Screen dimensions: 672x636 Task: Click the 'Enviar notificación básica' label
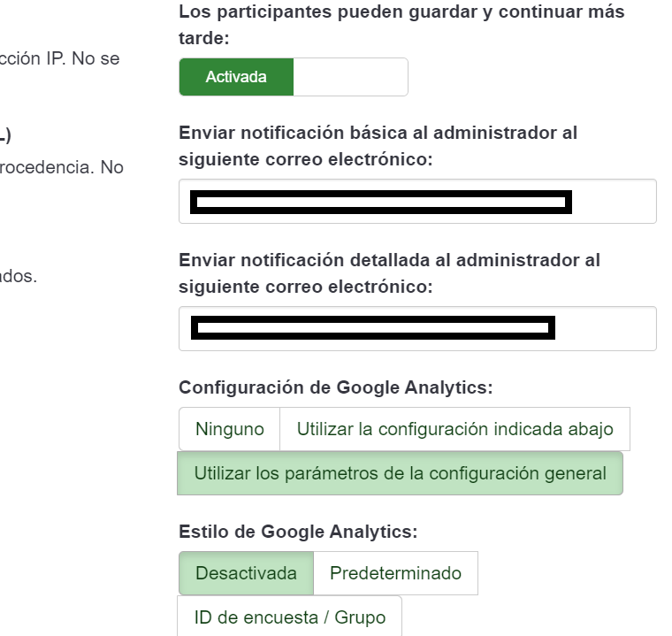click(x=378, y=146)
